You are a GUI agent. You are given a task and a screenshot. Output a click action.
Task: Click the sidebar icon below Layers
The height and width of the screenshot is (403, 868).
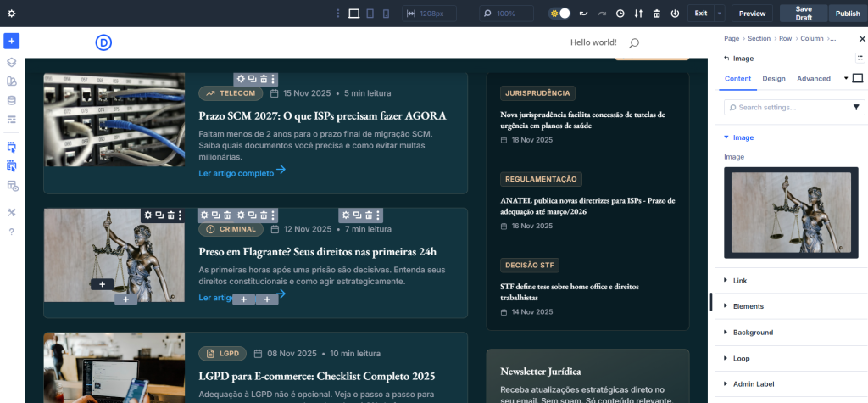12,81
